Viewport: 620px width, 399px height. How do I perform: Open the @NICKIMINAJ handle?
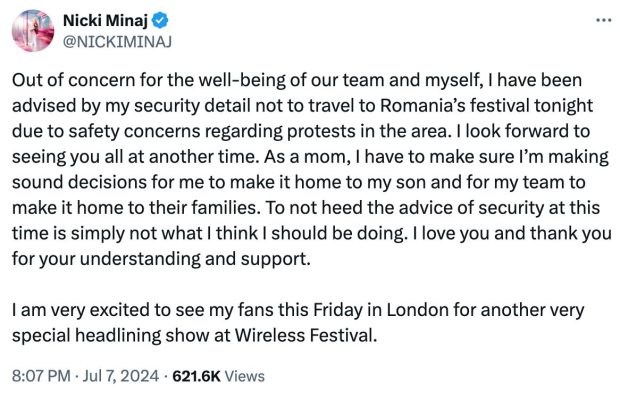(117, 42)
